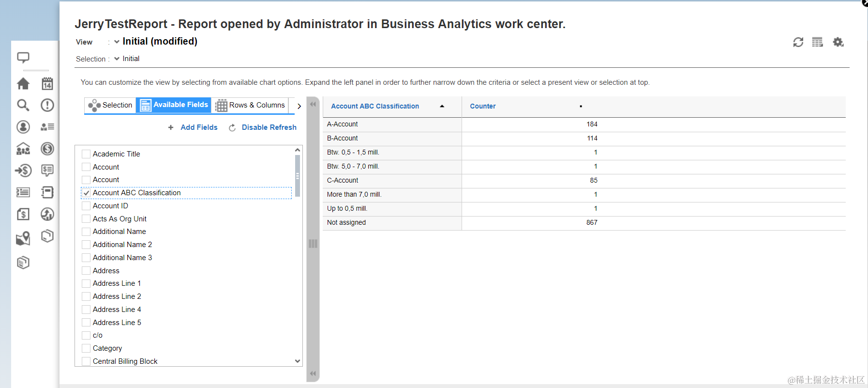Image resolution: width=868 pixels, height=388 pixels.
Task: Switch to Rows & Columns tab
Action: [x=250, y=105]
